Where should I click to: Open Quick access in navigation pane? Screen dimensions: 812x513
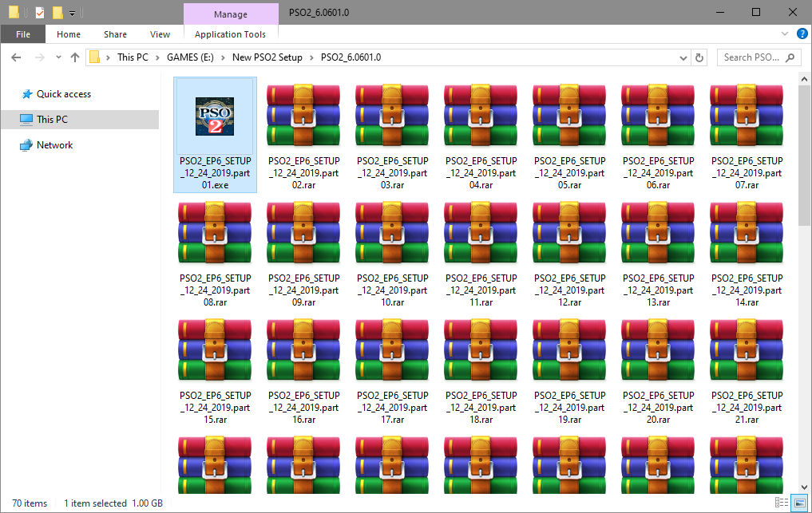pos(63,93)
